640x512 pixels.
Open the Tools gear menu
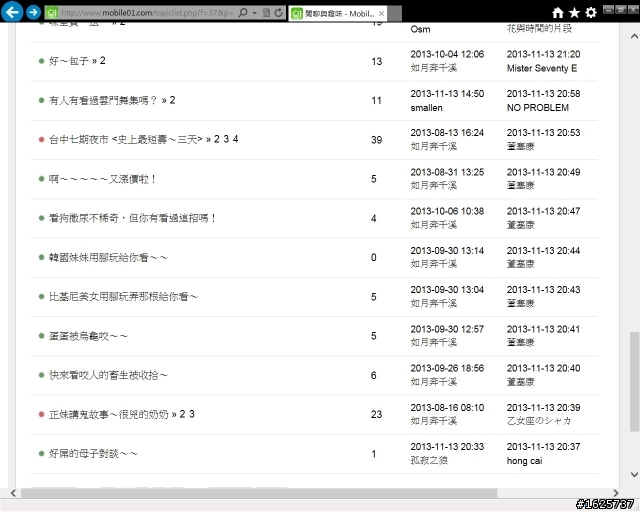click(591, 13)
